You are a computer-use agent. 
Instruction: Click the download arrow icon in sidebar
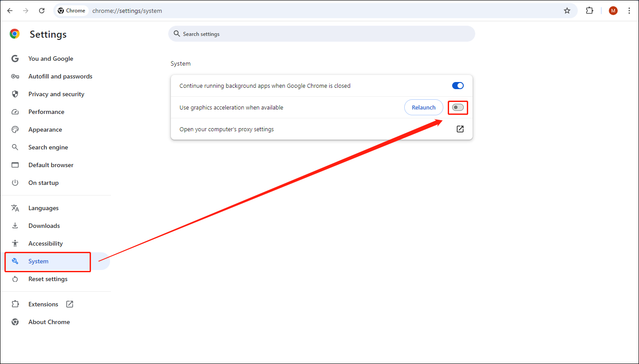tap(15, 226)
